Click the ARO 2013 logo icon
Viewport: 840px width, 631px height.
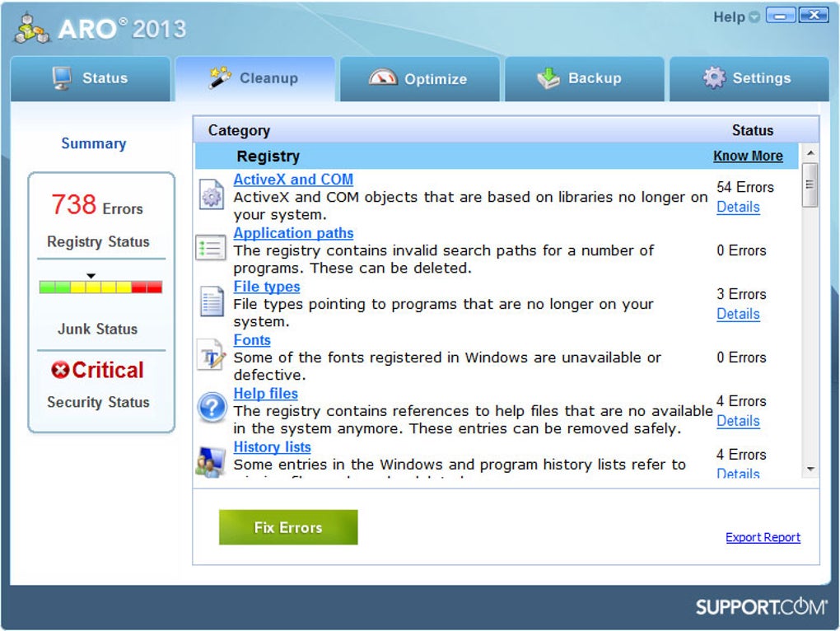[x=31, y=28]
